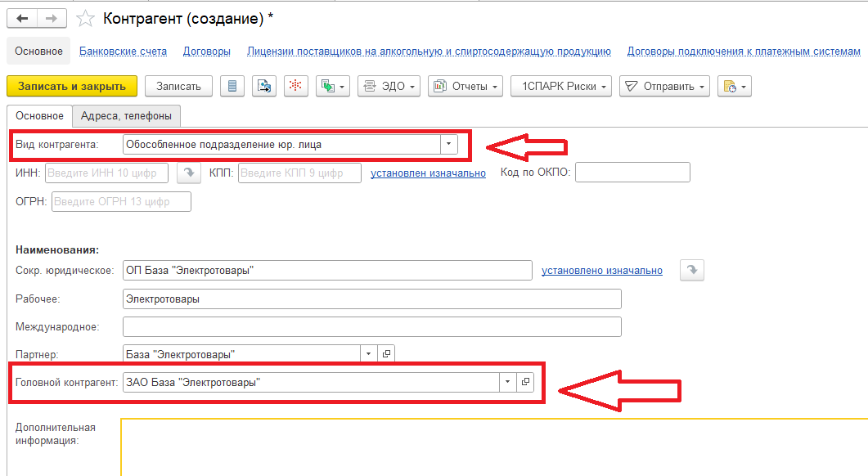Click the red dotted star toolbar icon
Viewport: 868px width, 476px height.
[295, 86]
